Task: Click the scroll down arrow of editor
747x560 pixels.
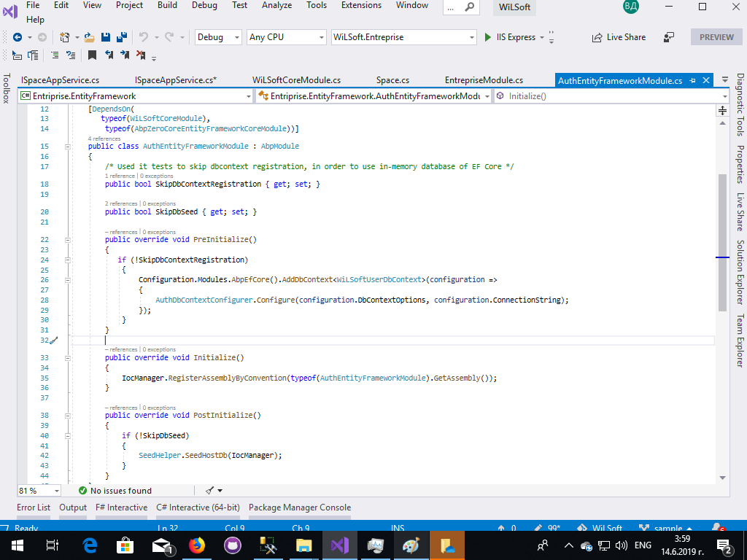Action: pyautogui.click(x=722, y=478)
